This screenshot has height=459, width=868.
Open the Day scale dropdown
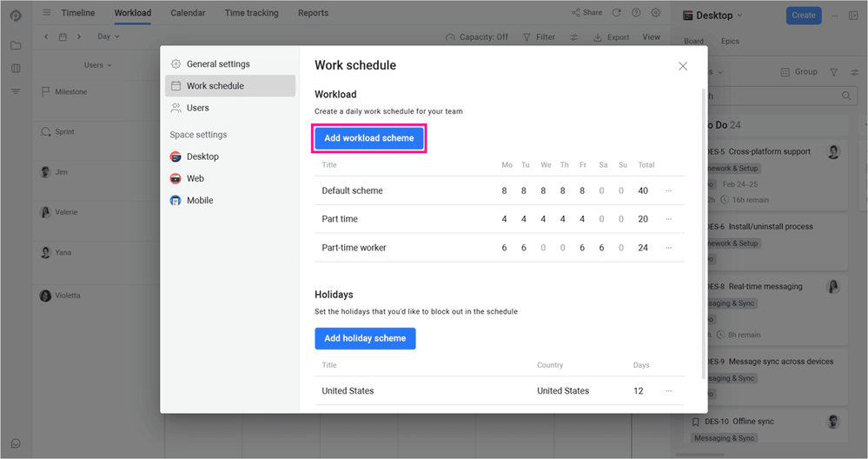pos(108,37)
